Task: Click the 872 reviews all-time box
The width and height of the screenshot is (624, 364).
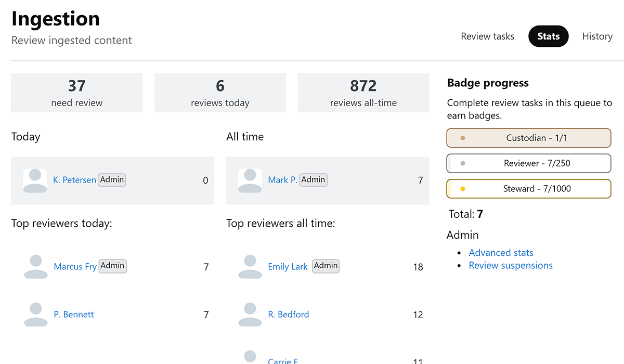Action: tap(363, 93)
